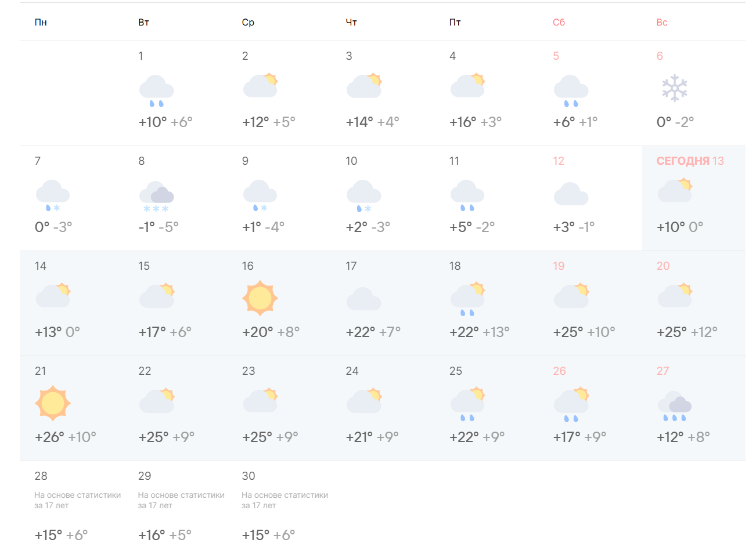Open today's forecast labeled СЕГОДНЯ 13
This screenshot has width=756, height=550.
pos(690,161)
